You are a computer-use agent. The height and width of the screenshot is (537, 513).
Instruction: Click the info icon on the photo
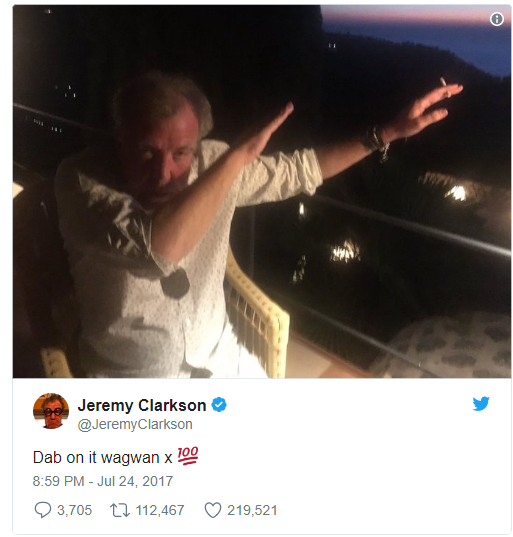pos(497,19)
